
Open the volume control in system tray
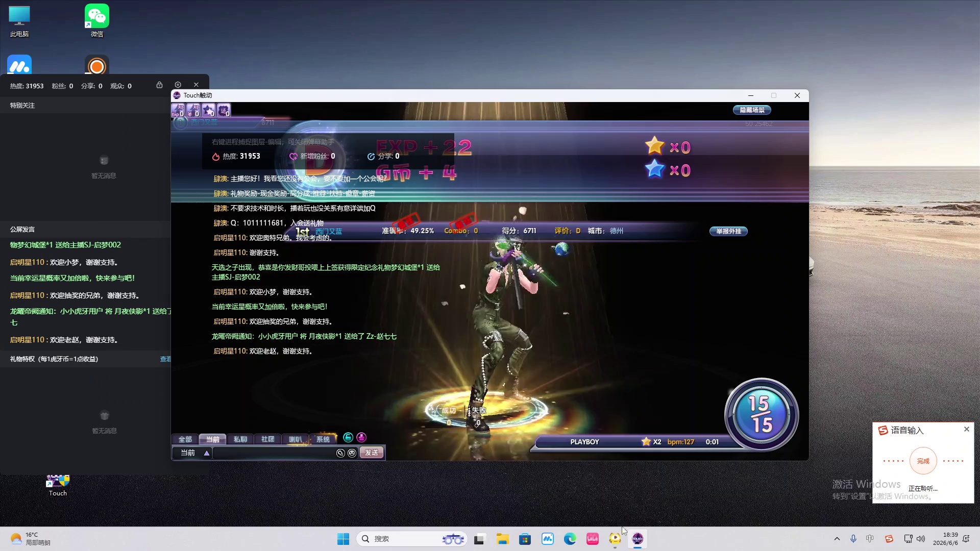click(921, 539)
